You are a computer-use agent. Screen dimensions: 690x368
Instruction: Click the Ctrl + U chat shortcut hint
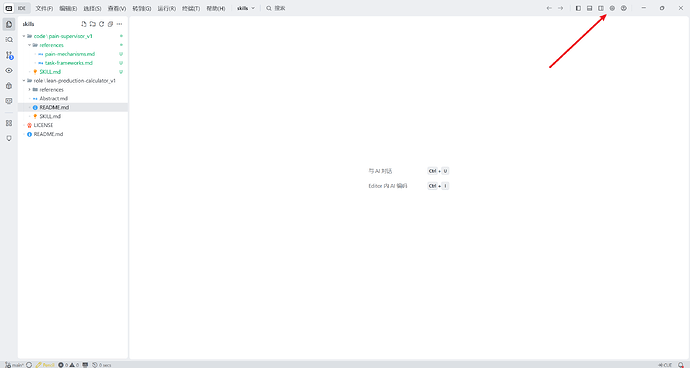438,171
